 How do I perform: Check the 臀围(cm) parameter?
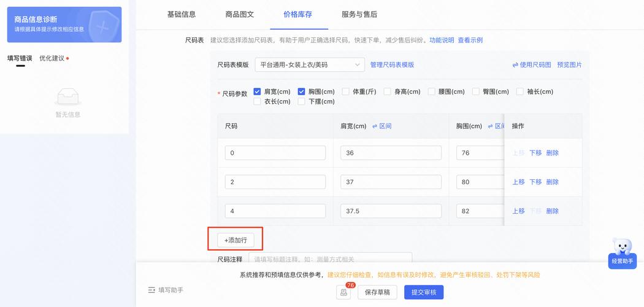[475, 91]
